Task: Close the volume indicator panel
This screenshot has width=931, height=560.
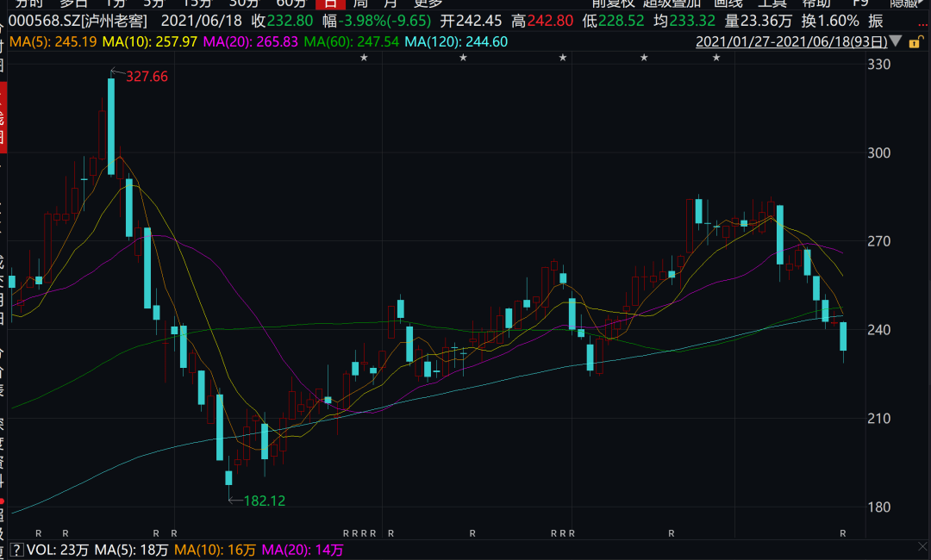Action: coord(920,548)
